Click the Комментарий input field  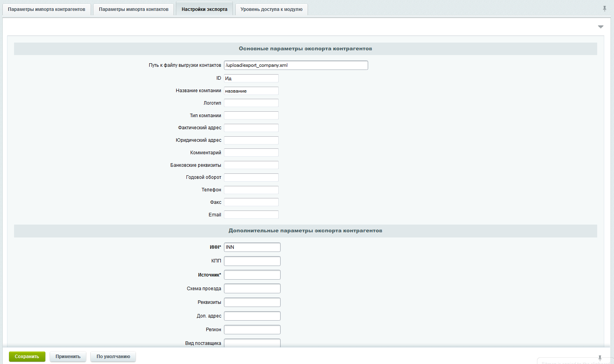click(x=251, y=153)
